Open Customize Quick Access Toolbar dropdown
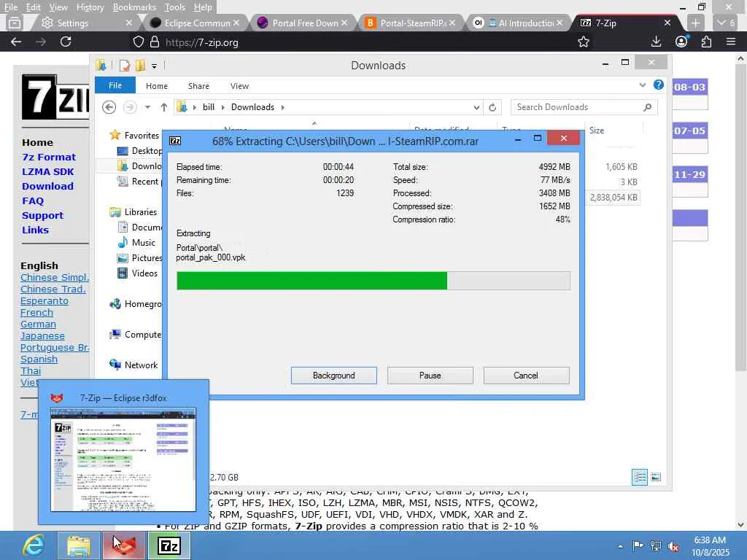The height and width of the screenshot is (560, 747). (154, 66)
